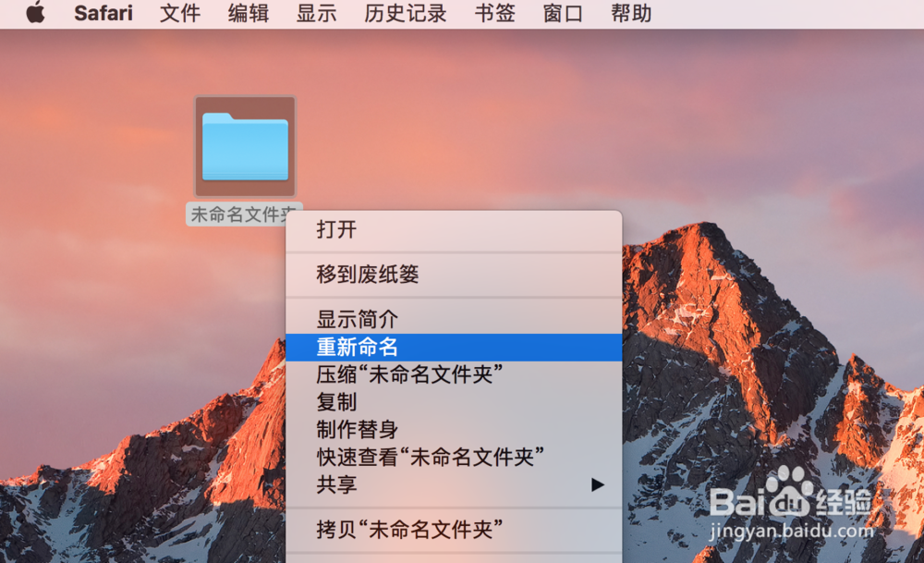Choose 制作替身 menu entry
The width and height of the screenshot is (924, 563).
click(x=454, y=429)
